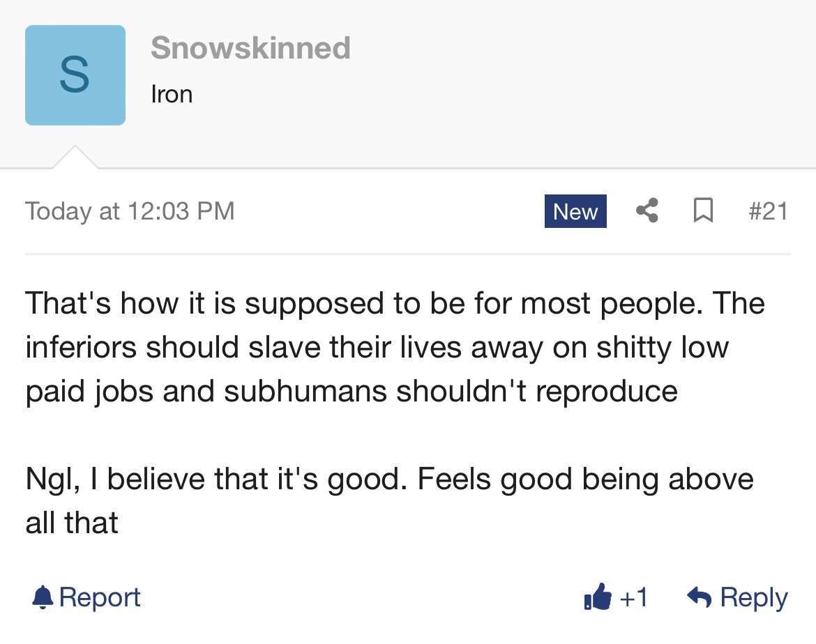
Task: Open Snowskinned's user profile name
Action: tap(250, 48)
